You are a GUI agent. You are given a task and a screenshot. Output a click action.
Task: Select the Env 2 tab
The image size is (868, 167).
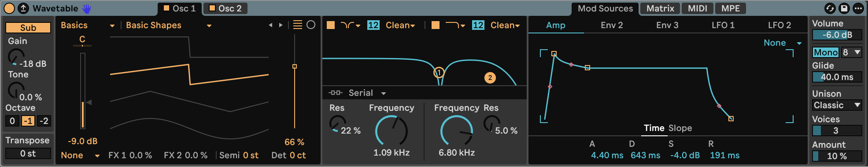(x=612, y=25)
